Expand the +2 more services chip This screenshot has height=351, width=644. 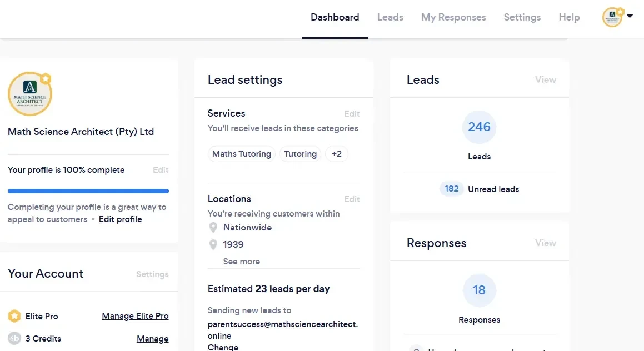click(x=336, y=154)
